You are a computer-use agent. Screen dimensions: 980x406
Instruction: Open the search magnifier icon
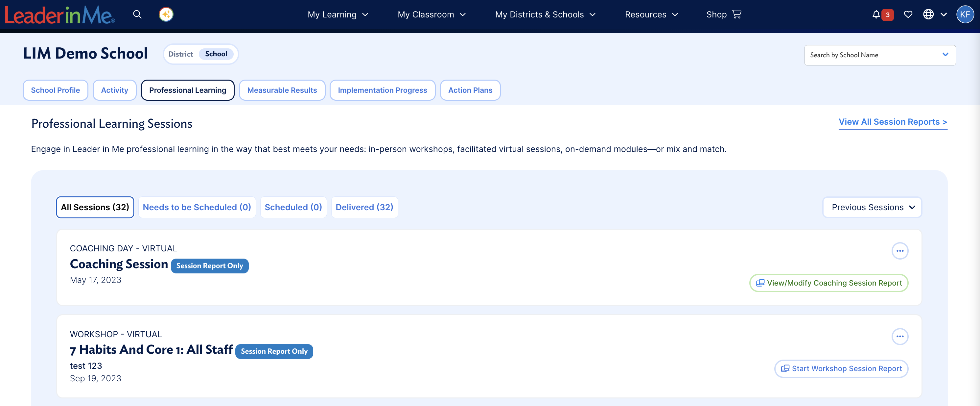[137, 14]
